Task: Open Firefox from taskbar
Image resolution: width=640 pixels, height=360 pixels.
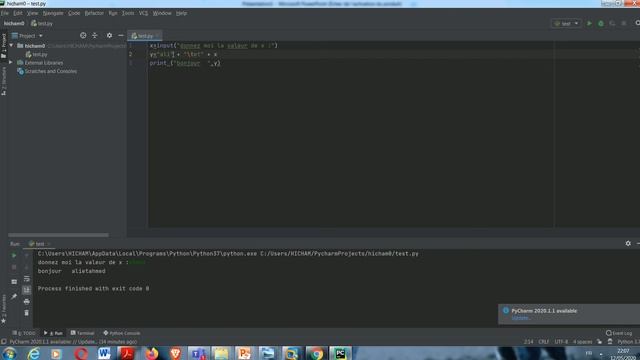Action: (x=152, y=353)
